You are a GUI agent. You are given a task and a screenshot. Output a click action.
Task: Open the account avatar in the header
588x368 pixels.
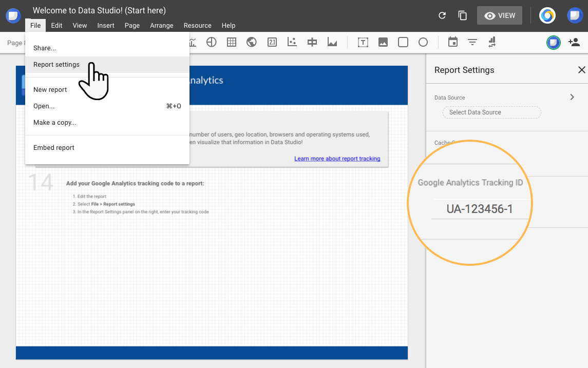click(575, 15)
